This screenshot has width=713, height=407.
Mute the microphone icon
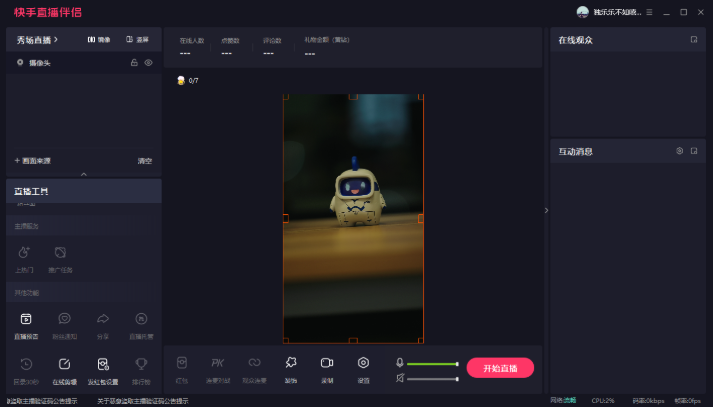pyautogui.click(x=400, y=363)
